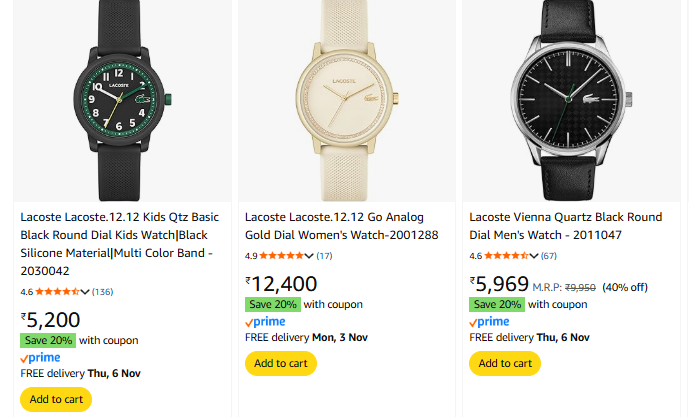The height and width of the screenshot is (417, 689).
Task: Click the black and green Kids watch image
Action: (x=123, y=98)
